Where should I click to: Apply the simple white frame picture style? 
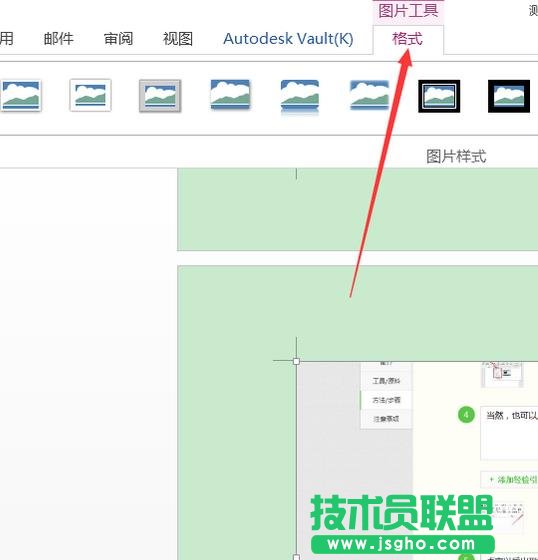click(x=21, y=95)
